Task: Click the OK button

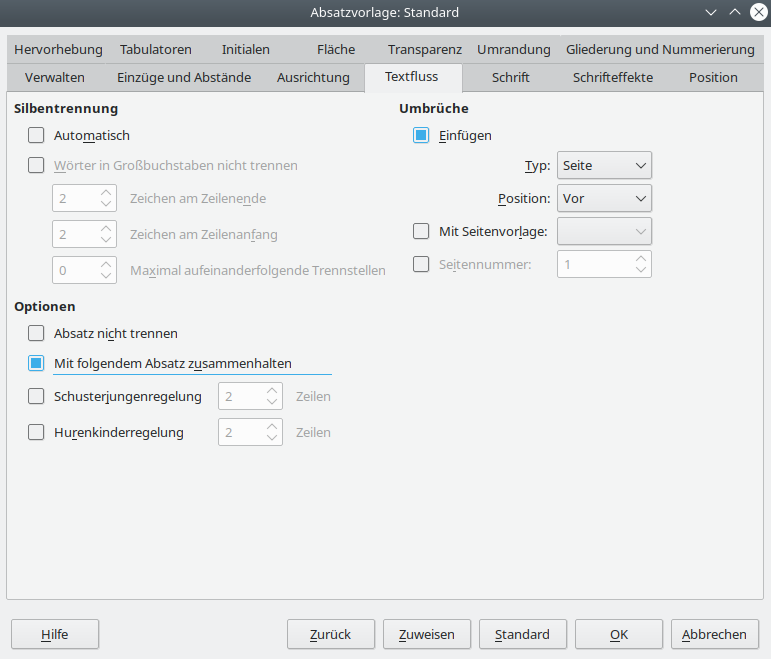Action: 618,634
